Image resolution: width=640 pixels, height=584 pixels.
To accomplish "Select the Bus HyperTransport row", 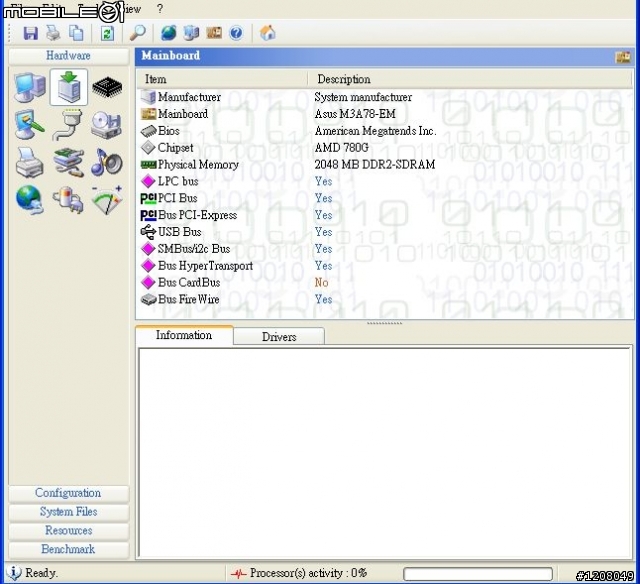I will coord(384,266).
